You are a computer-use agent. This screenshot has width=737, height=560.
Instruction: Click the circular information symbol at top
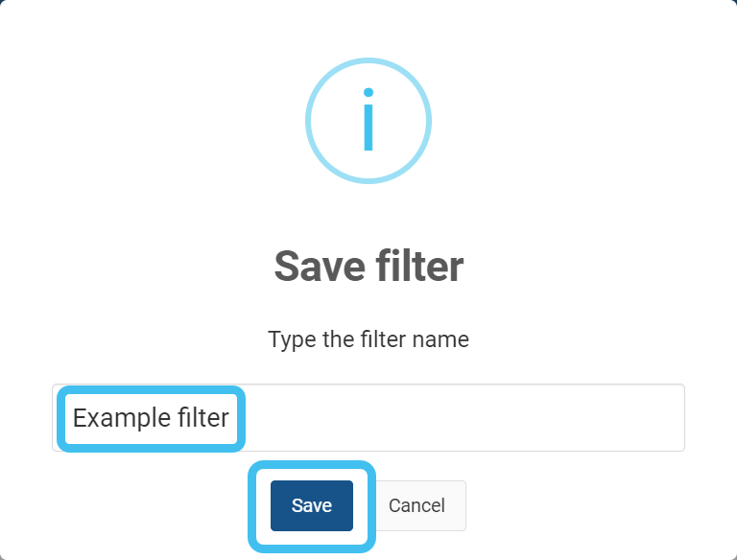pos(368,121)
